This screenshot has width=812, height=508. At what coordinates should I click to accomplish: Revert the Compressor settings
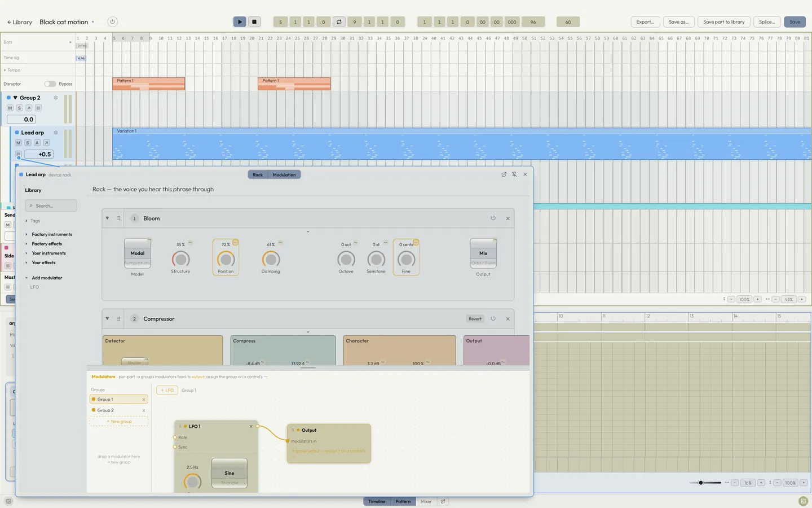(x=475, y=319)
